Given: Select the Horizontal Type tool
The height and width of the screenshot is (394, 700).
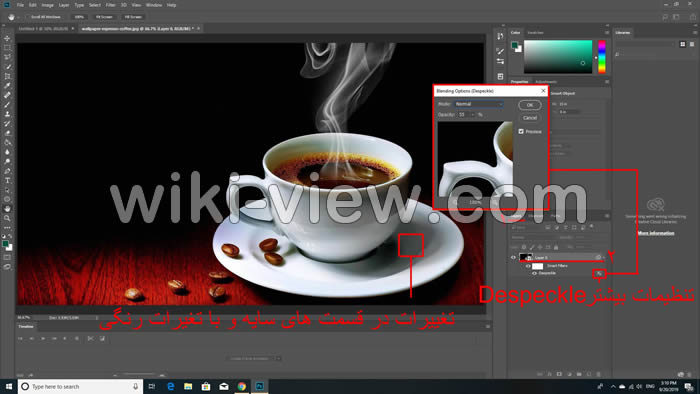Looking at the screenshot, I should click(x=7, y=180).
